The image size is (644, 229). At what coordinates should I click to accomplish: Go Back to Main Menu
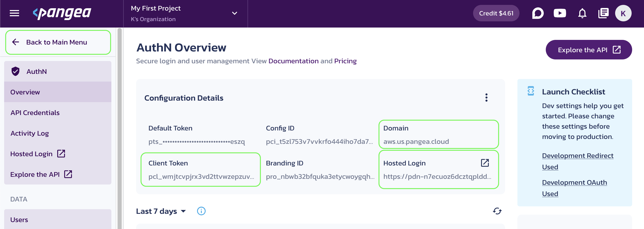(x=58, y=42)
